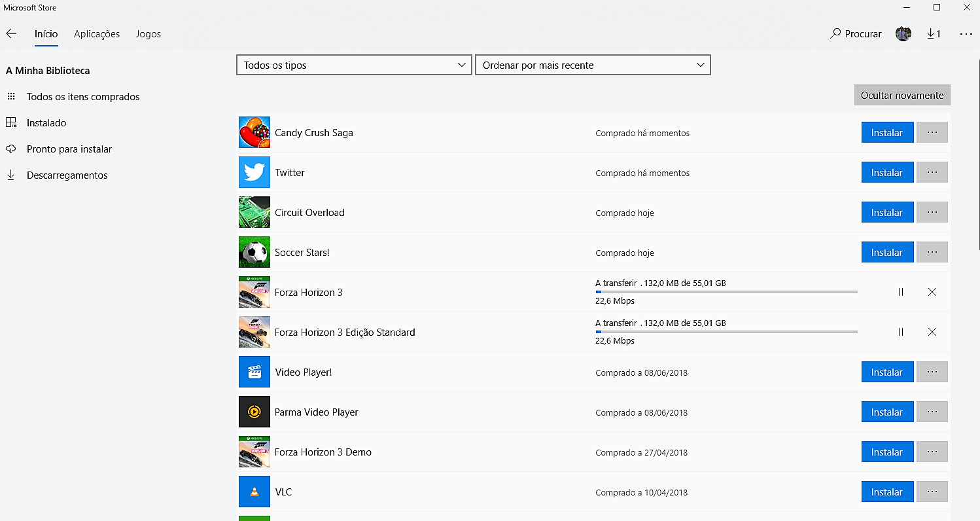This screenshot has width=980, height=521.
Task: Open the user profile avatar
Action: pyautogui.click(x=903, y=33)
